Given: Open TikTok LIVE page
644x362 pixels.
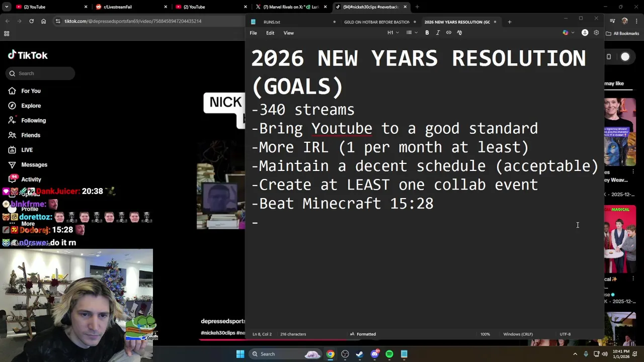Looking at the screenshot, I should click(21, 150).
